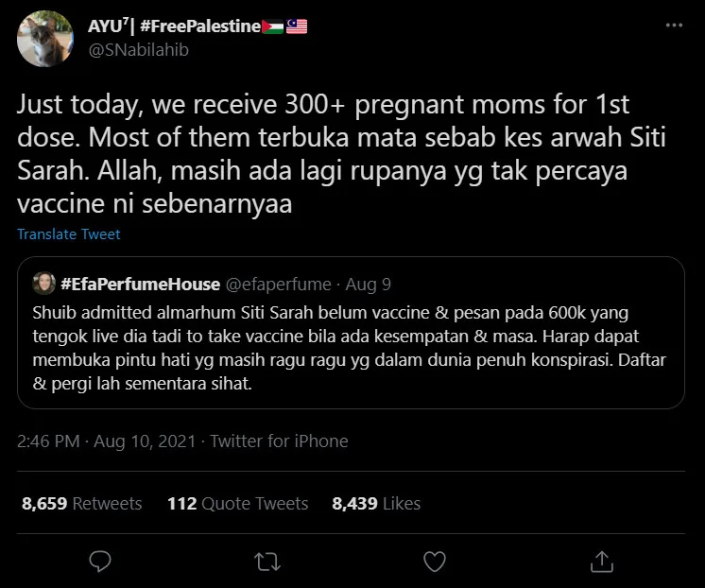
Task: Retweet this tweet using the retweet icon
Action: point(267,562)
